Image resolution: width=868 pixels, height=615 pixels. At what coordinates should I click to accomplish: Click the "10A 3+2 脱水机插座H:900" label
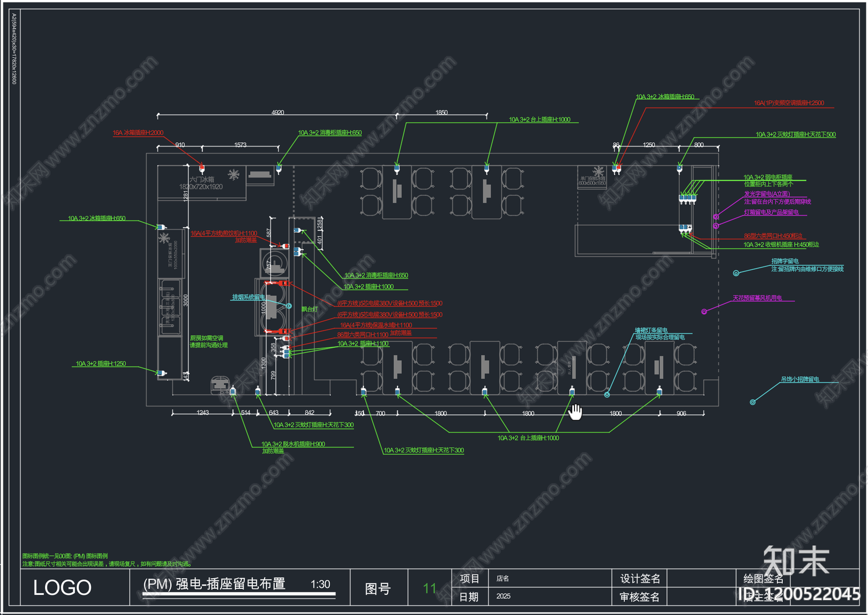(x=293, y=443)
